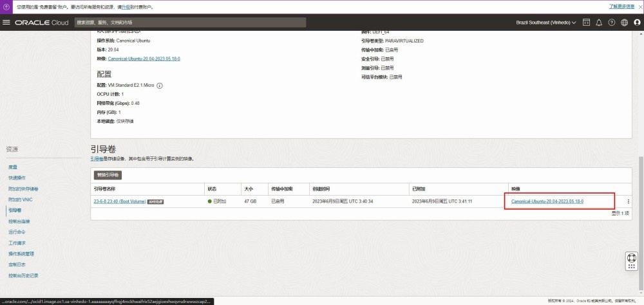Image resolution: width=644 pixels, height=305 pixels.
Task: Open the floating support lifebuoy widget
Action: coord(632,261)
